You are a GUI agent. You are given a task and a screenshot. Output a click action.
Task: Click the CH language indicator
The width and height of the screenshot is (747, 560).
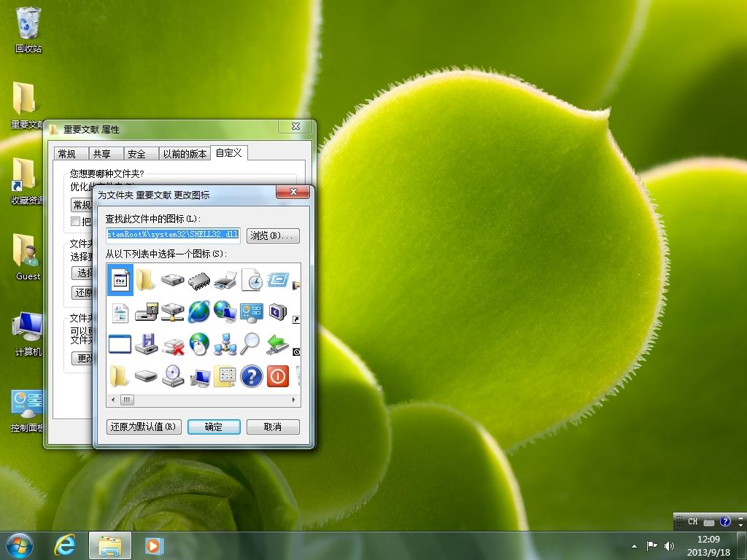tap(693, 521)
